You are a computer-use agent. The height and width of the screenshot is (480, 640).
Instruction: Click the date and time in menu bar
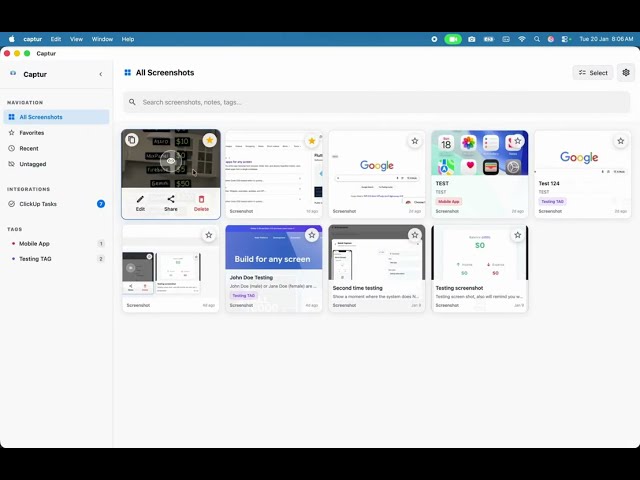[606, 39]
